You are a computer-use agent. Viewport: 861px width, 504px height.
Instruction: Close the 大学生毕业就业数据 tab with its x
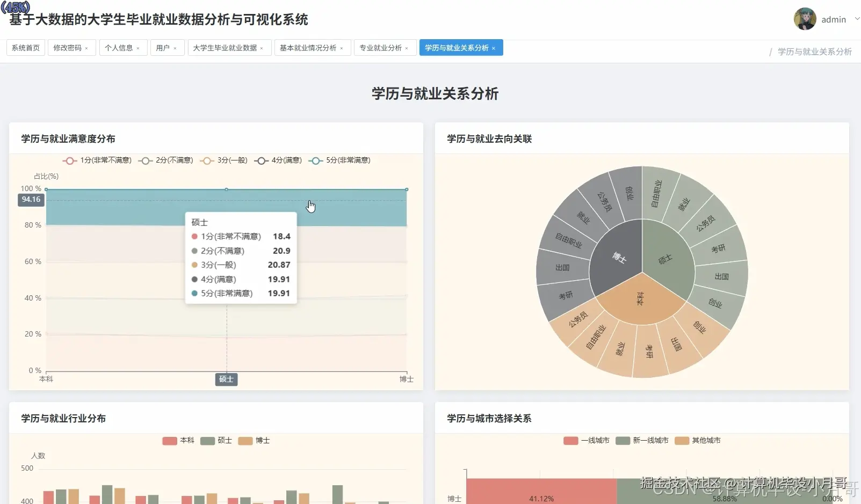tap(262, 48)
